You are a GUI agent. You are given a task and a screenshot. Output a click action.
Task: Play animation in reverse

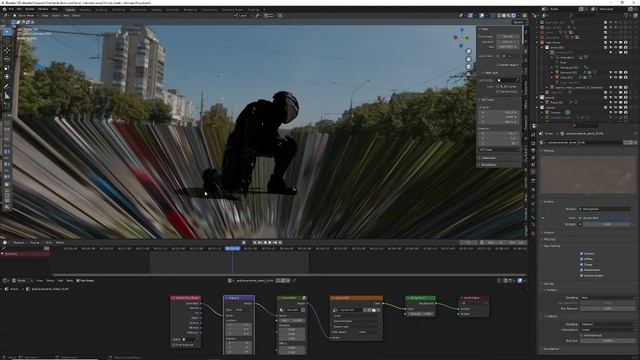pyautogui.click(x=265, y=242)
